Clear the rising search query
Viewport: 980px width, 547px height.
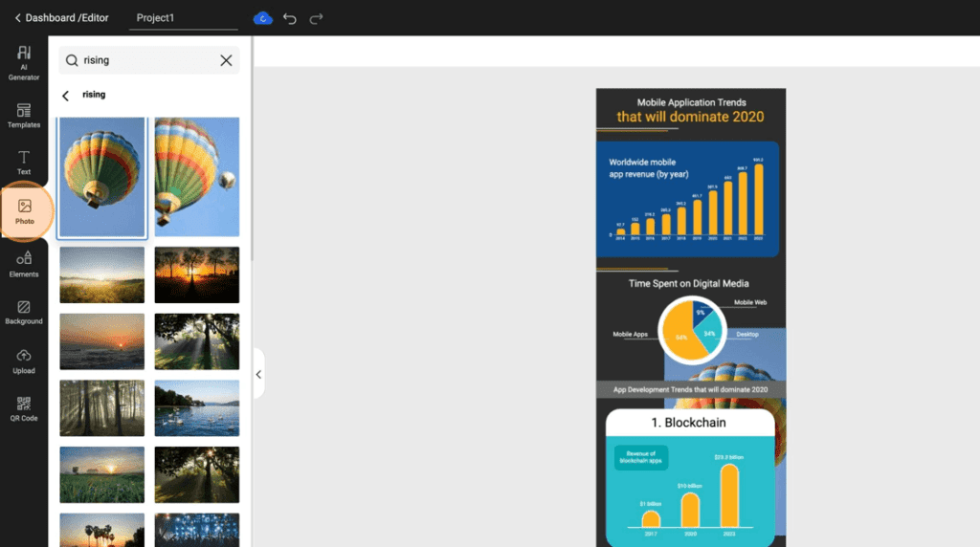[x=226, y=60]
